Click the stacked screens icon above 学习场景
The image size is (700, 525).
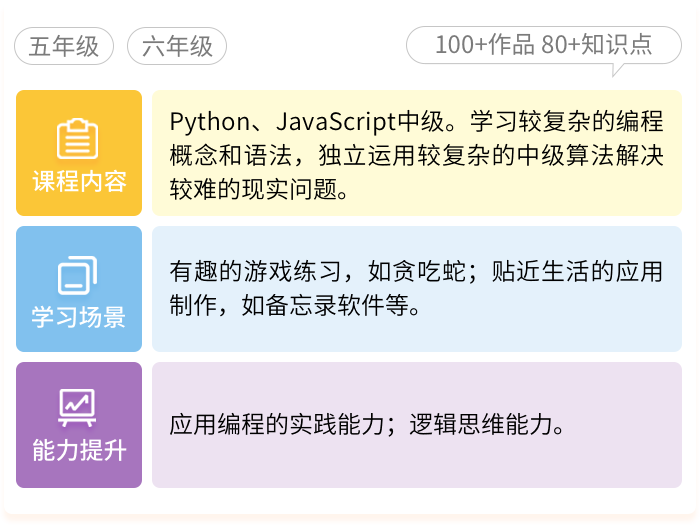(78, 275)
